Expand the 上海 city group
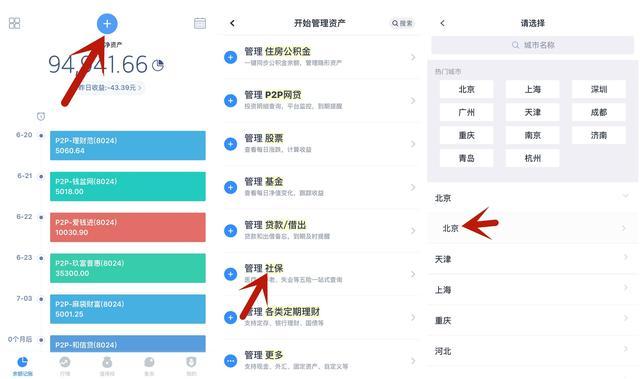 (x=533, y=289)
